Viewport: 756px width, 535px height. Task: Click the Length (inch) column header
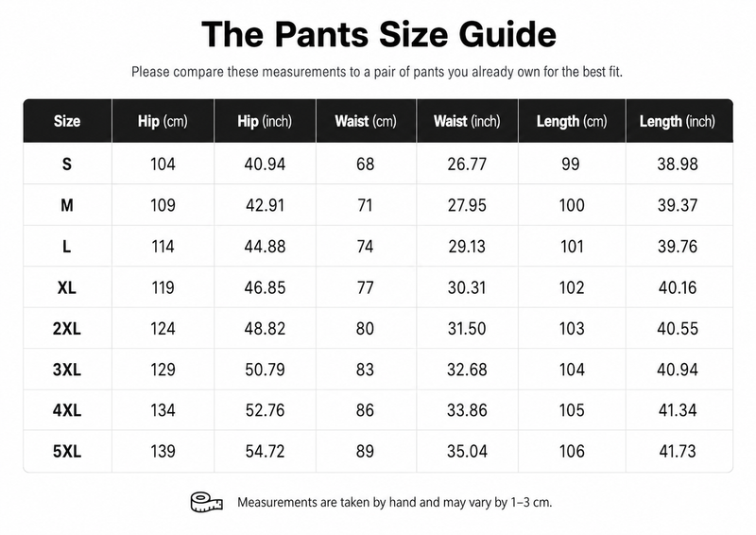click(x=678, y=121)
